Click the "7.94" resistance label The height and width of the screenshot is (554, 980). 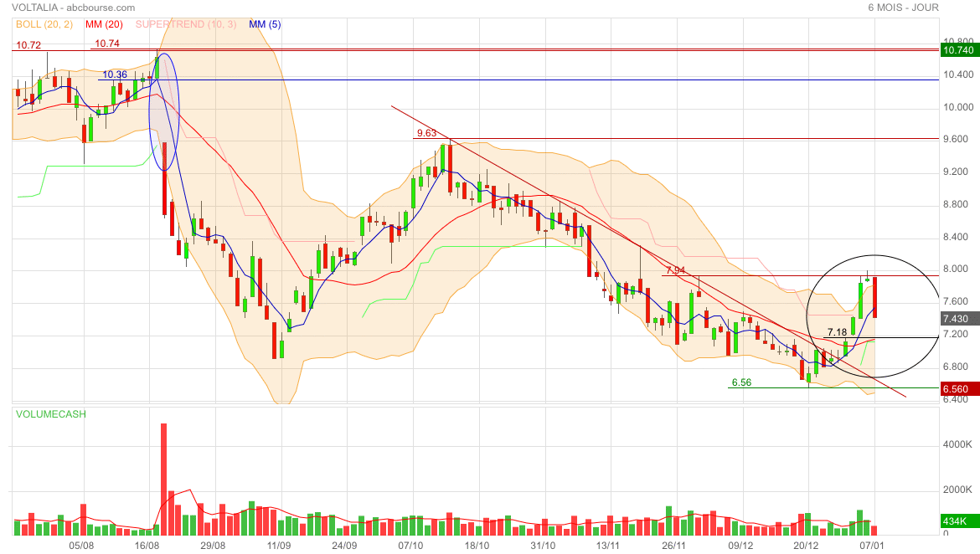(676, 270)
